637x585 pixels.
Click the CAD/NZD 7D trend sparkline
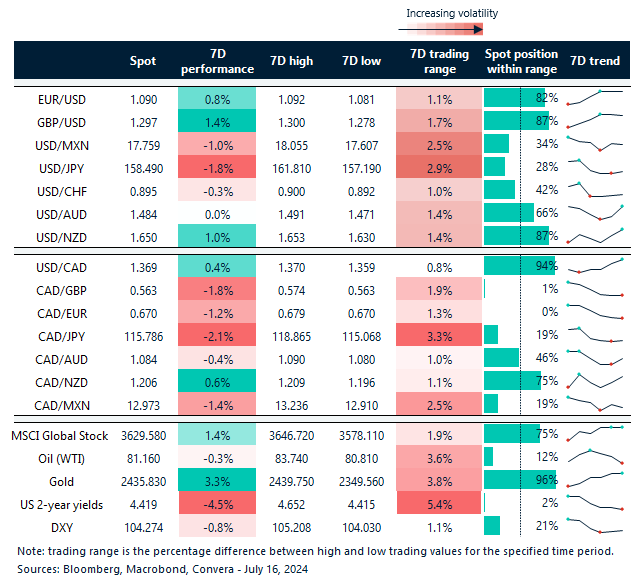pyautogui.click(x=595, y=379)
